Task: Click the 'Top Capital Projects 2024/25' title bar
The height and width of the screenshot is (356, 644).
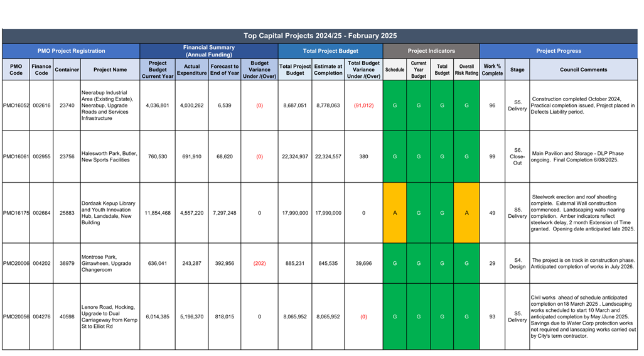Action: [320, 36]
